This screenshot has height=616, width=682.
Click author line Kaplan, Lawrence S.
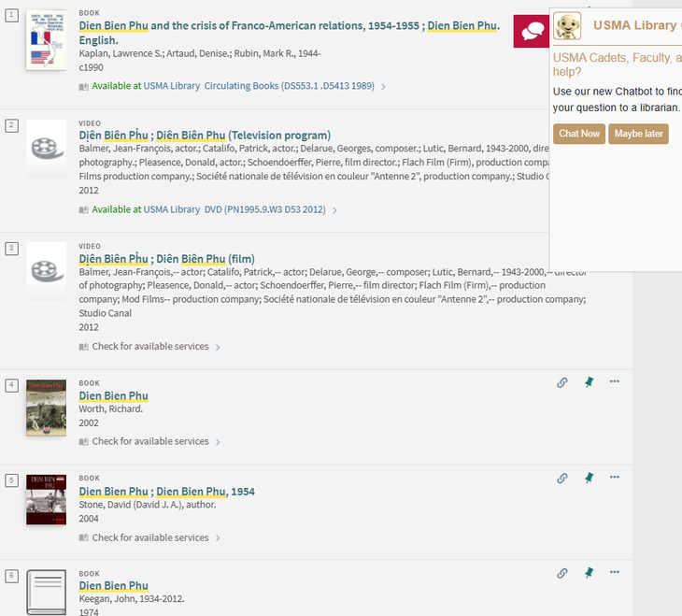pyautogui.click(x=200, y=53)
